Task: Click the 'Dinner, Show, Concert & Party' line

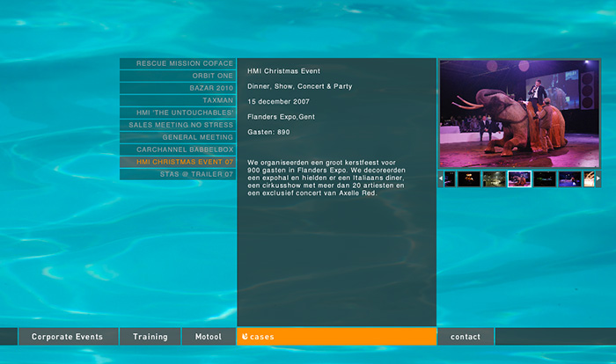Action: 300,86
